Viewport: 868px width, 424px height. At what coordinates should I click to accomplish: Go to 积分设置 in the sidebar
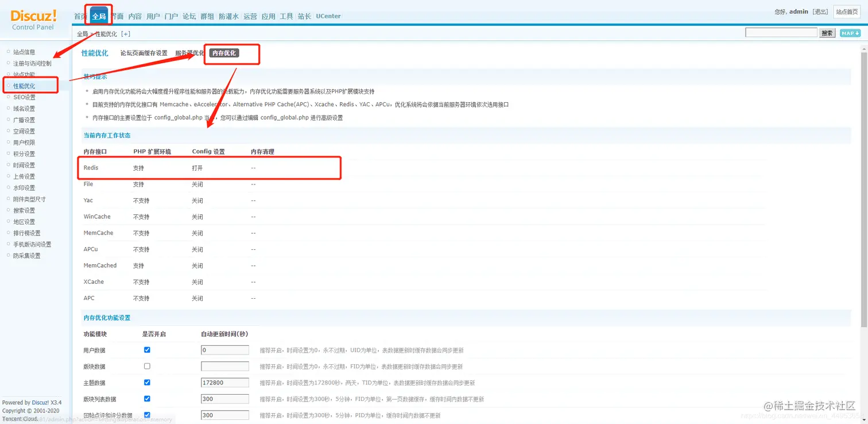[x=24, y=154]
